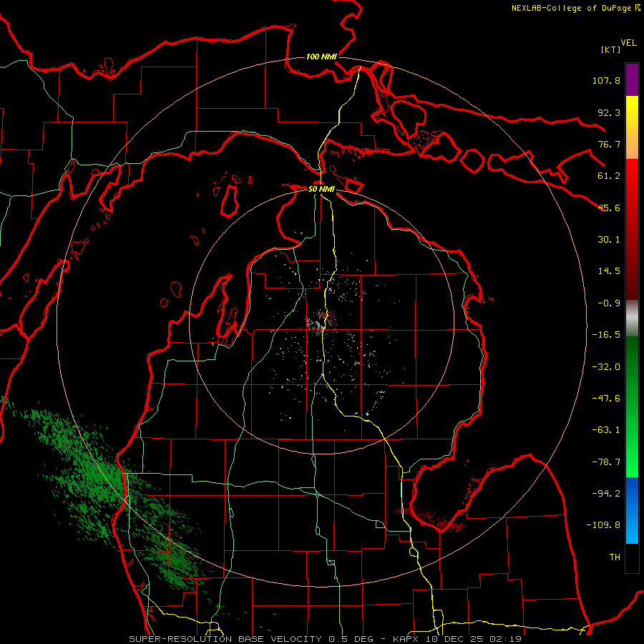Click the -109.8 velocity scale value
This screenshot has height=644, width=644.
click(603, 525)
